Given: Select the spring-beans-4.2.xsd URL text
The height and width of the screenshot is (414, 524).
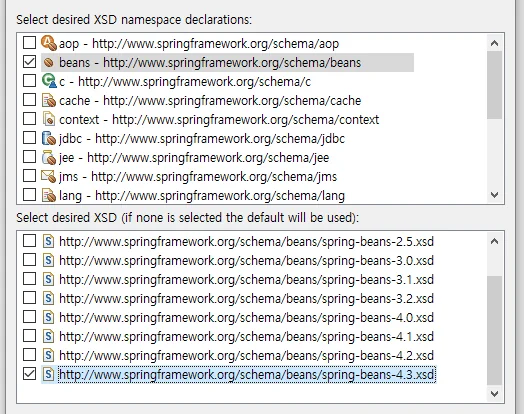Looking at the screenshot, I should click(246, 356).
